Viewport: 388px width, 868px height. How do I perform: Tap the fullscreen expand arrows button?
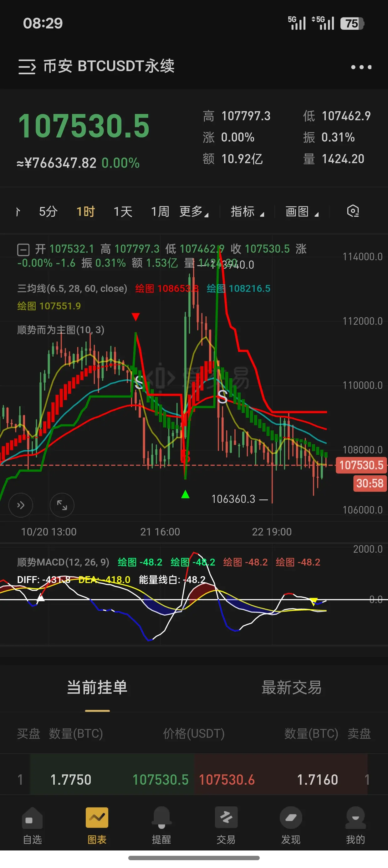click(62, 505)
